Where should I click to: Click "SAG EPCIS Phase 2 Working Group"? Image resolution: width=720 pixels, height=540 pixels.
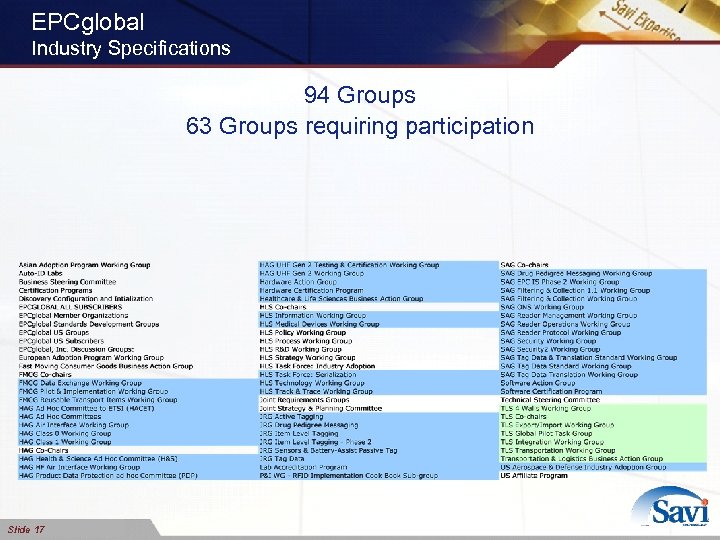(x=560, y=282)
